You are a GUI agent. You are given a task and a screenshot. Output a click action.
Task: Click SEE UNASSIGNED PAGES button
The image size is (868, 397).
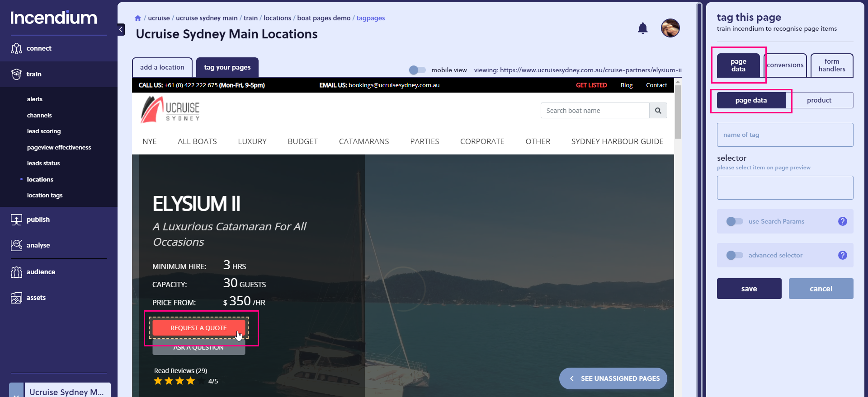[613, 378]
